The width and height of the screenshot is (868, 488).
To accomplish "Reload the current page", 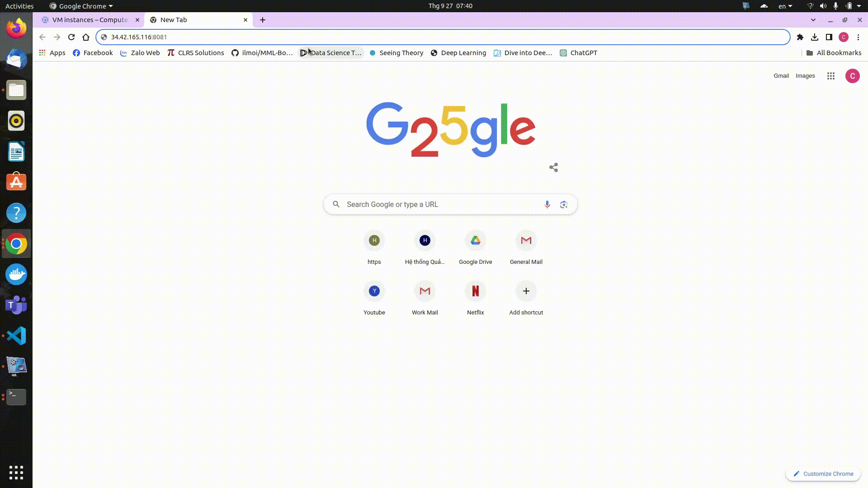I will click(x=71, y=37).
